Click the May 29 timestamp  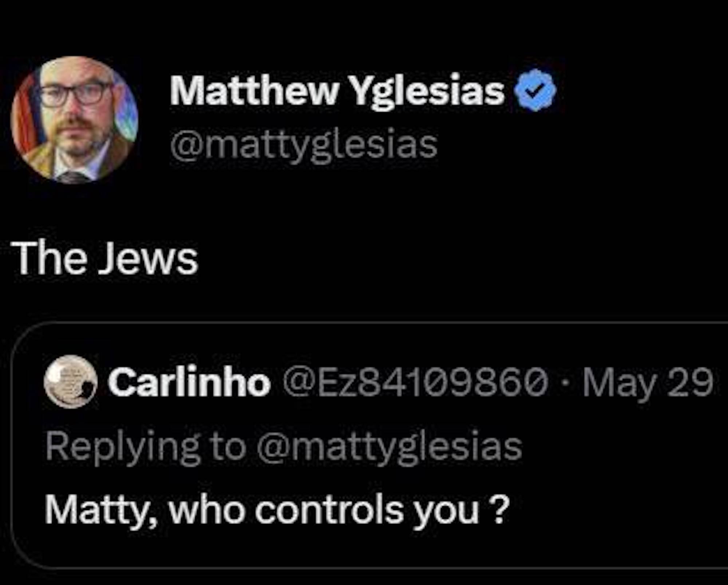648,382
